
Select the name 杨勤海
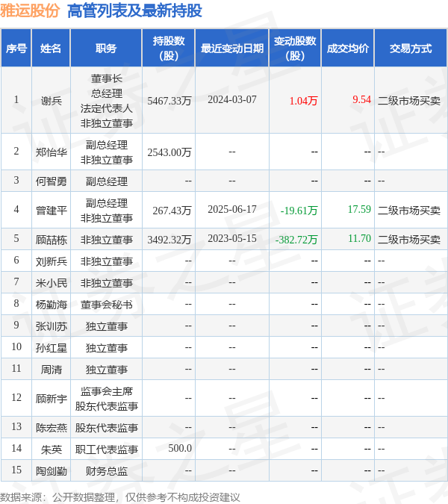[x=51, y=305]
